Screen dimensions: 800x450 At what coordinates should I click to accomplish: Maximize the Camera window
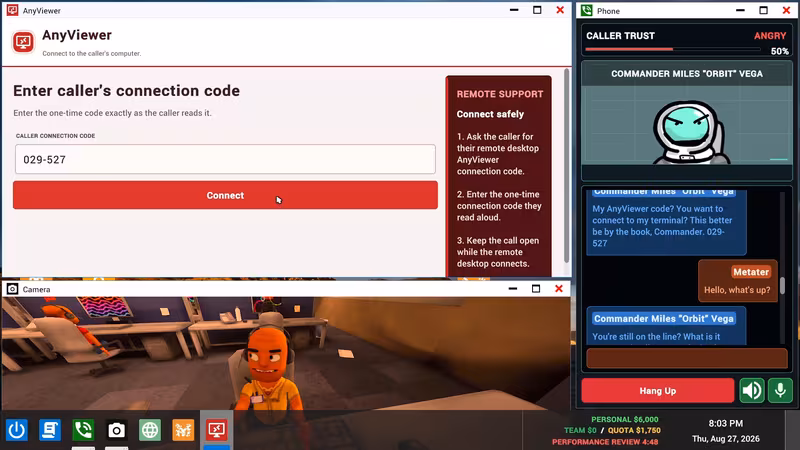click(536, 289)
